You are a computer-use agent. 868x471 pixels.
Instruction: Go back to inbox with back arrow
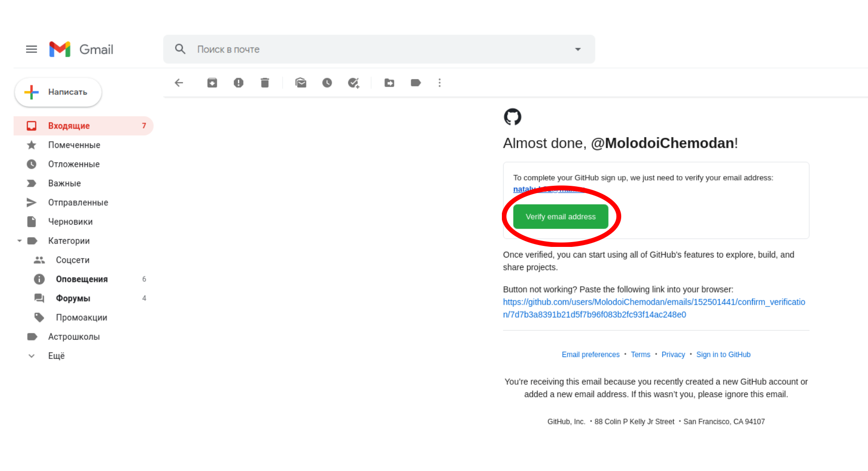tap(179, 83)
